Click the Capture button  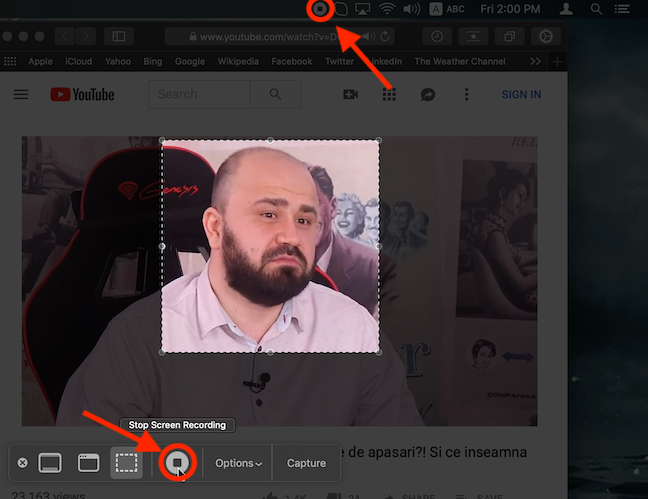coord(306,463)
